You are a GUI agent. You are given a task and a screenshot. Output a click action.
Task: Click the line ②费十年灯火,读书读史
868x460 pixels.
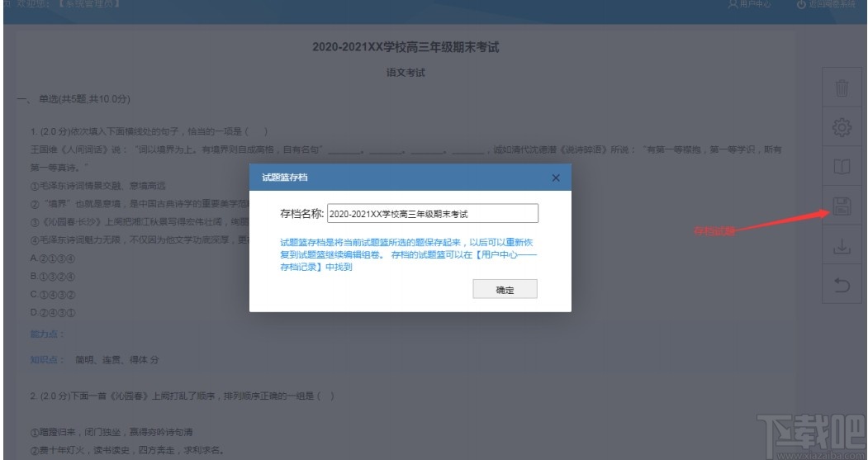126,450
